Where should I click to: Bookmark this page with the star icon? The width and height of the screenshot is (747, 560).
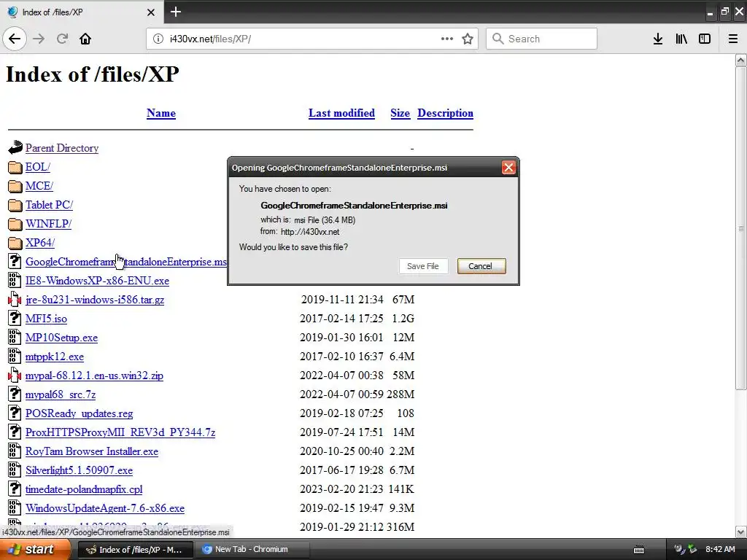point(468,39)
